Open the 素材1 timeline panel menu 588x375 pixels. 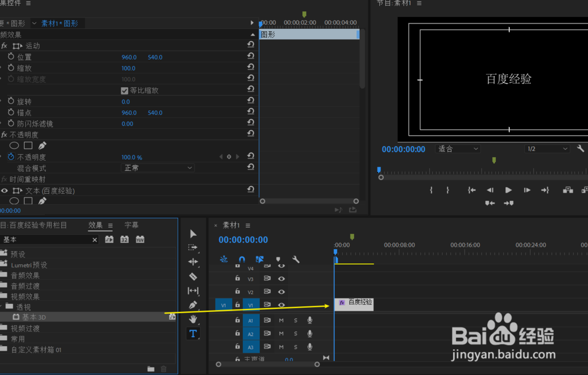tap(248, 225)
